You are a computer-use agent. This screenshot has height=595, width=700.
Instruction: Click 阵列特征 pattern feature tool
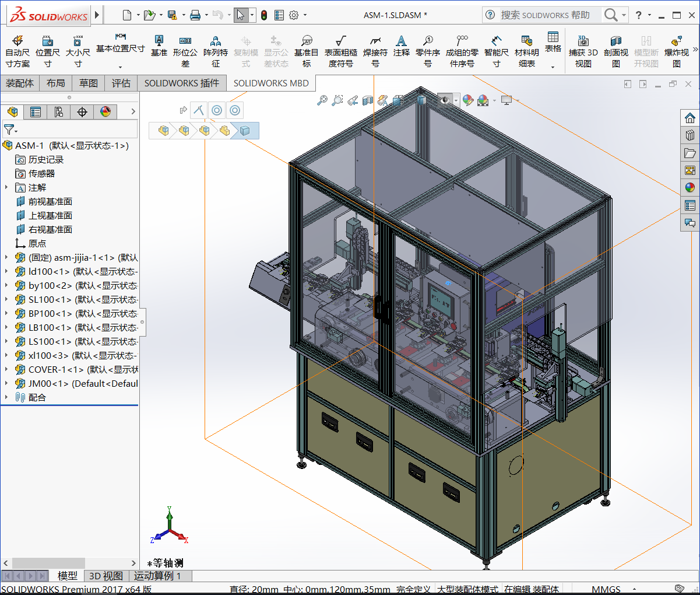click(x=216, y=51)
